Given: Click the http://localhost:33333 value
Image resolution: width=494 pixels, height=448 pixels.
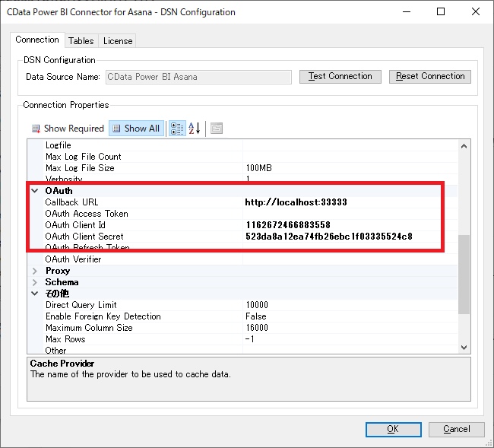Looking at the screenshot, I should tap(296, 202).
